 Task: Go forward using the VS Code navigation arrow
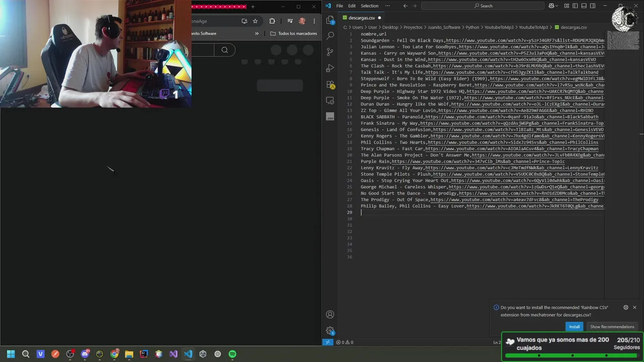coord(416,6)
